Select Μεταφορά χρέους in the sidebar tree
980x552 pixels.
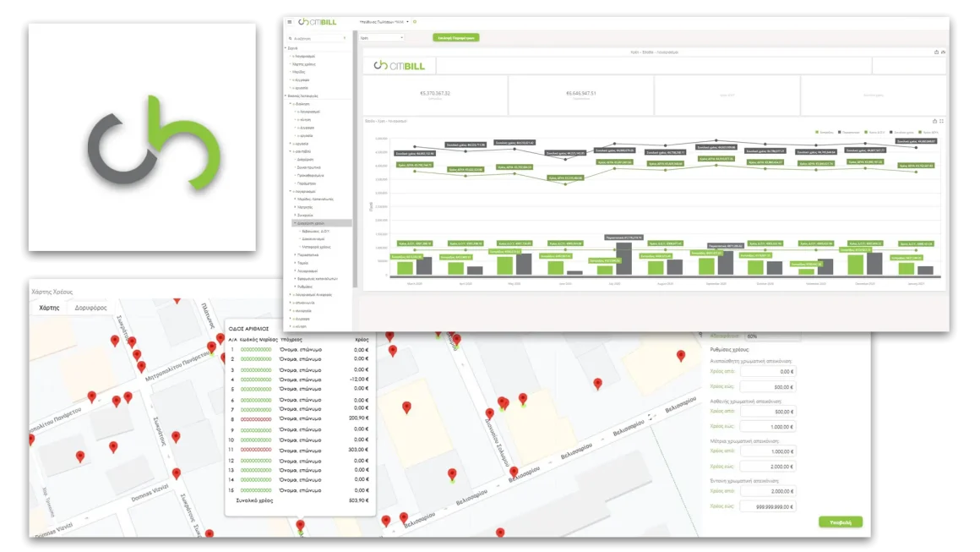(x=316, y=247)
